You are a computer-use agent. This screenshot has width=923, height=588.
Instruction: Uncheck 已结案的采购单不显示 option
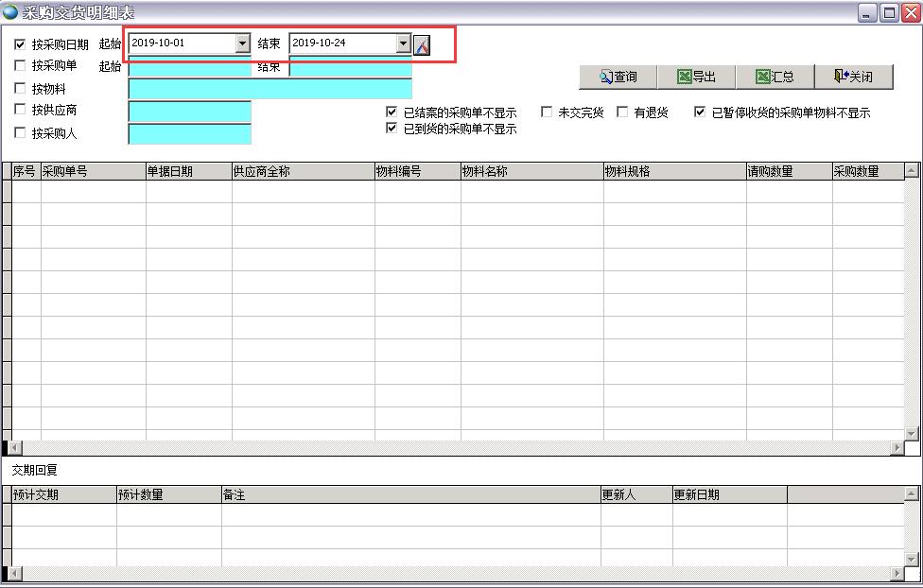(392, 112)
